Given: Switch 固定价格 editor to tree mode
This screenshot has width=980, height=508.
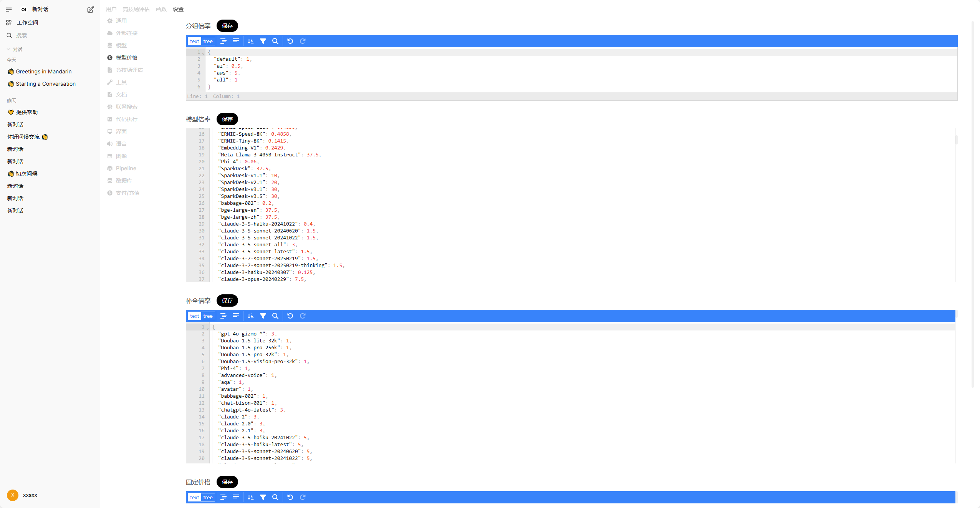Looking at the screenshot, I should pyautogui.click(x=208, y=497).
